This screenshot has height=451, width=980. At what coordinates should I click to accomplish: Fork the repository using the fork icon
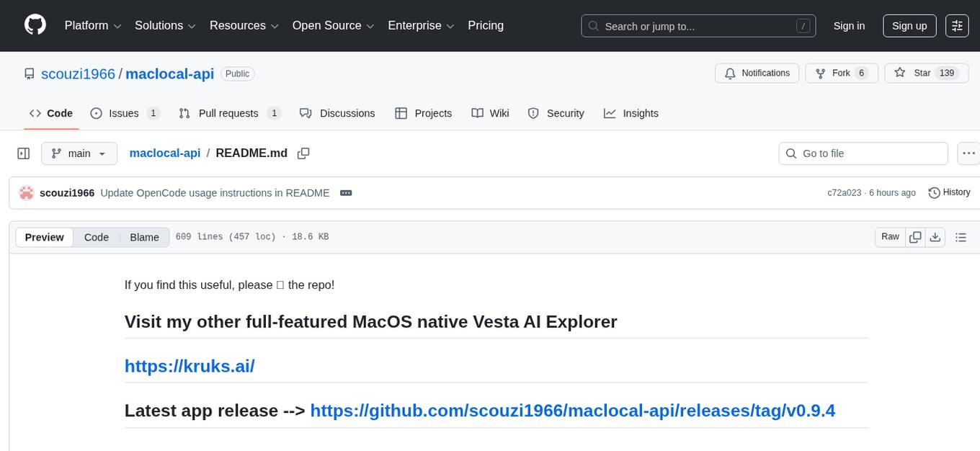[x=821, y=73]
